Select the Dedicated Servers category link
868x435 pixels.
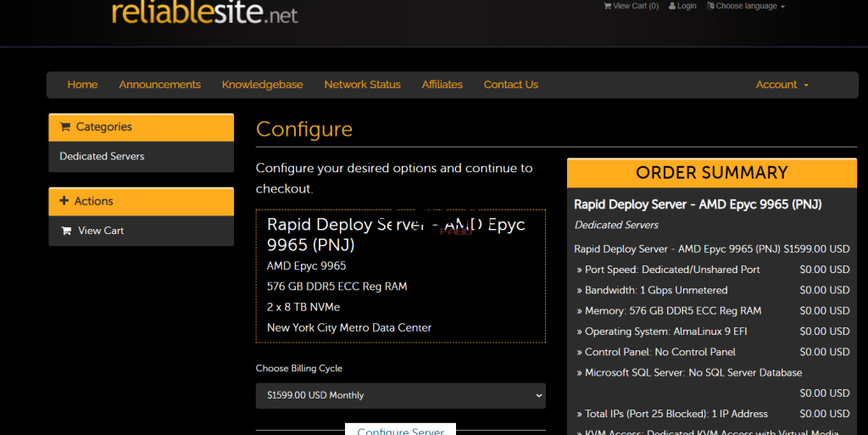(102, 156)
